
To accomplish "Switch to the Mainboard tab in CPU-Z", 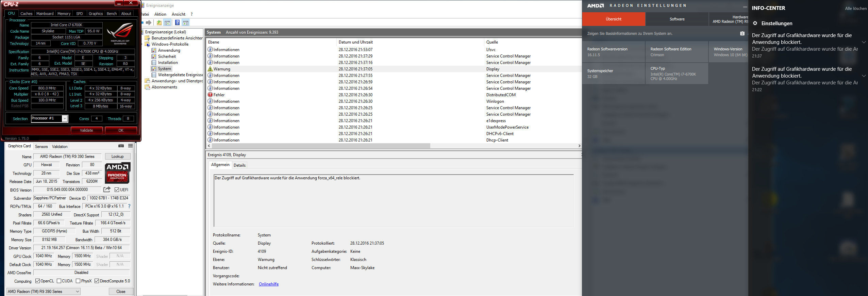I will (x=45, y=14).
